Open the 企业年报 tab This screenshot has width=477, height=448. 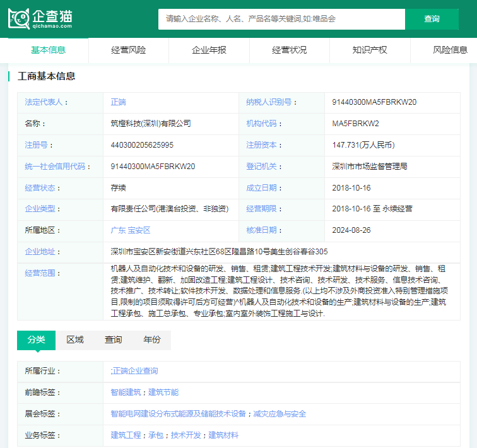209,50
